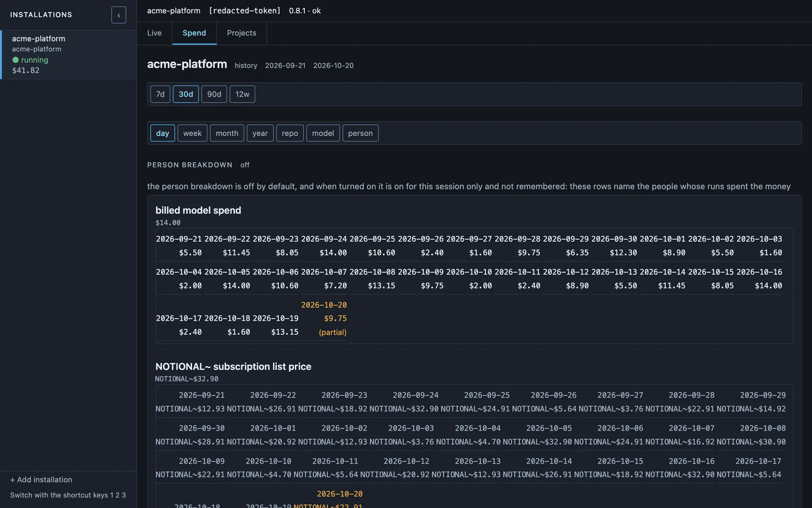Select the 7d time range
The height and width of the screenshot is (508, 812).
160,94
